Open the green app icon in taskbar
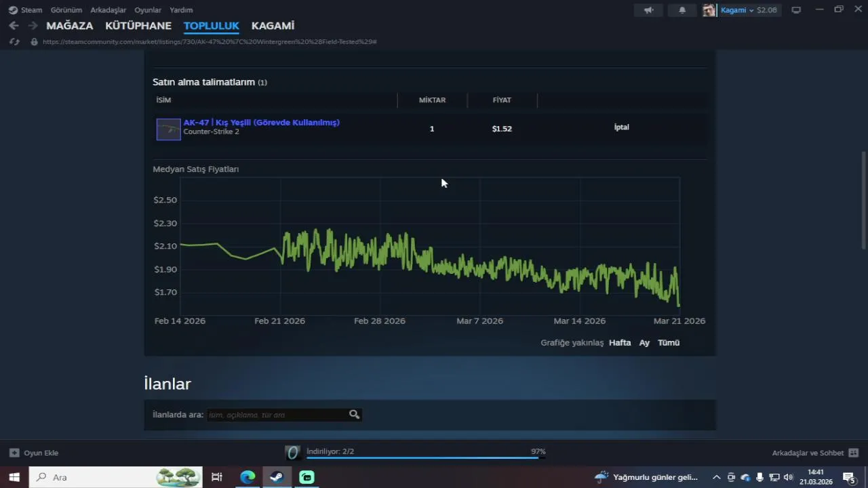Image resolution: width=868 pixels, height=488 pixels. click(x=307, y=477)
